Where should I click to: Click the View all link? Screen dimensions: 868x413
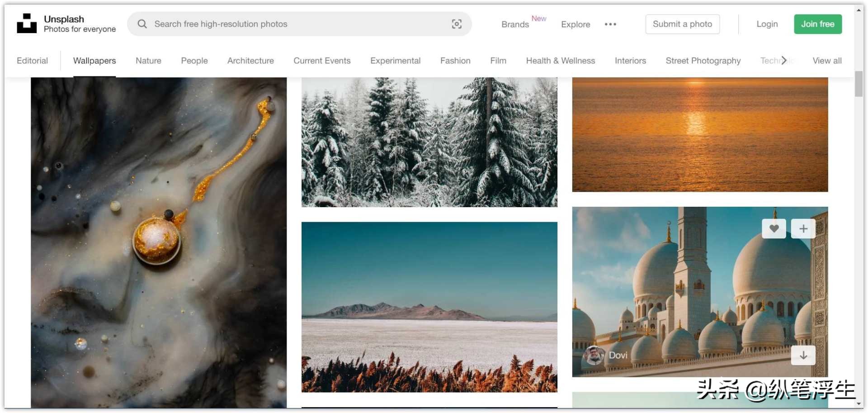[827, 61]
